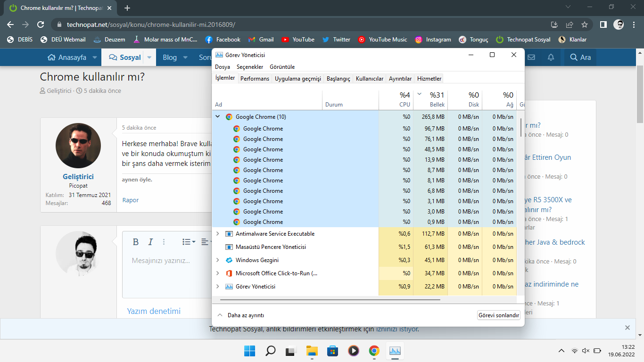Click the Italic formatting icon in editor
Screen dimensions: 644x362
150,242
